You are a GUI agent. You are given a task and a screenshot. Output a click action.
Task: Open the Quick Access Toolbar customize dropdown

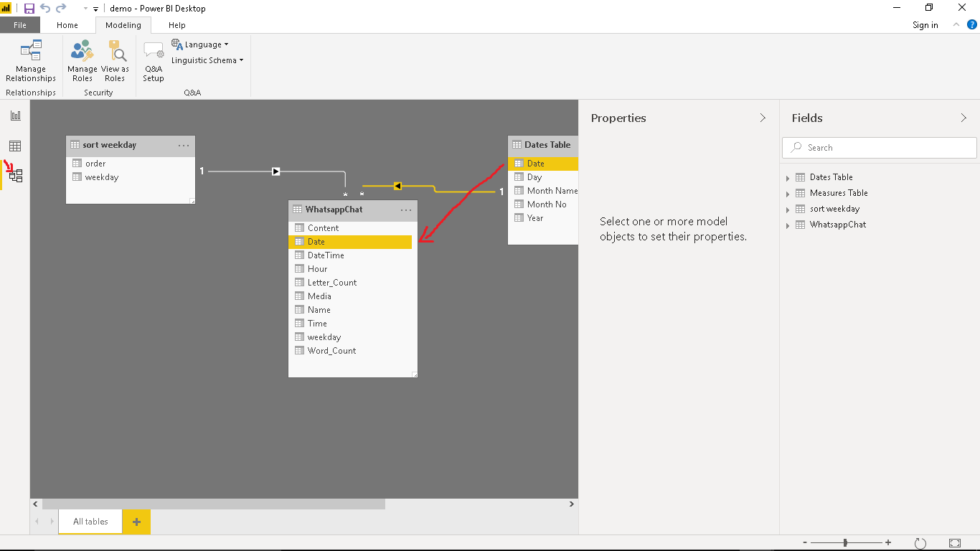tap(95, 9)
